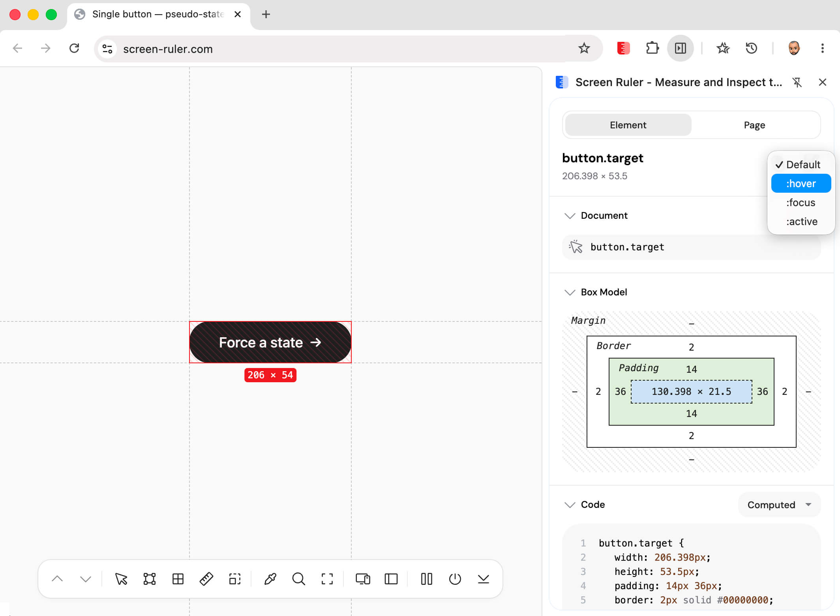The width and height of the screenshot is (840, 616).
Task: Select the dashed area selection tool
Action: [x=235, y=579]
